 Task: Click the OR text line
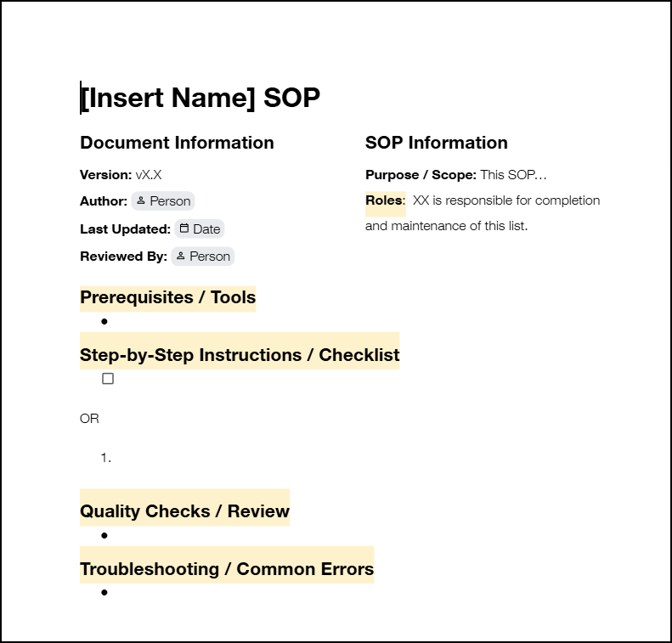[x=89, y=419]
